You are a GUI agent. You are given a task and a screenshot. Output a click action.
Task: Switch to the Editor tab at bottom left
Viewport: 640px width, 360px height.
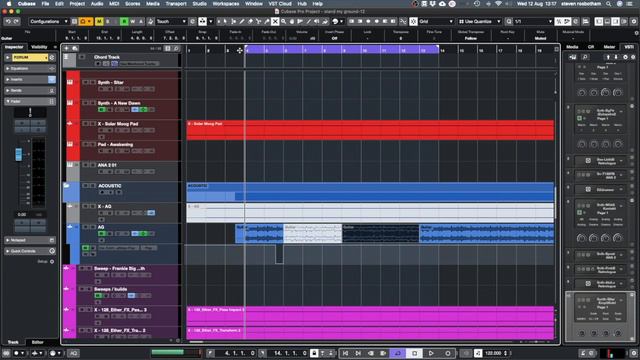point(38,342)
